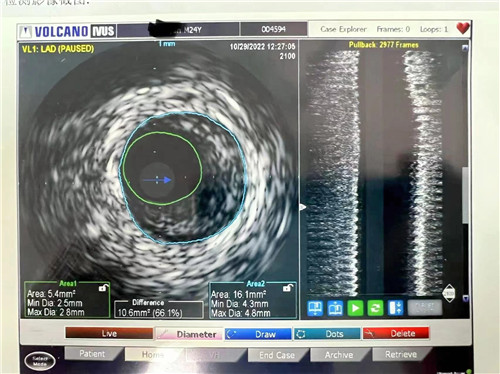Open the Patient tab
The height and width of the screenshot is (374, 500).
pos(92,354)
